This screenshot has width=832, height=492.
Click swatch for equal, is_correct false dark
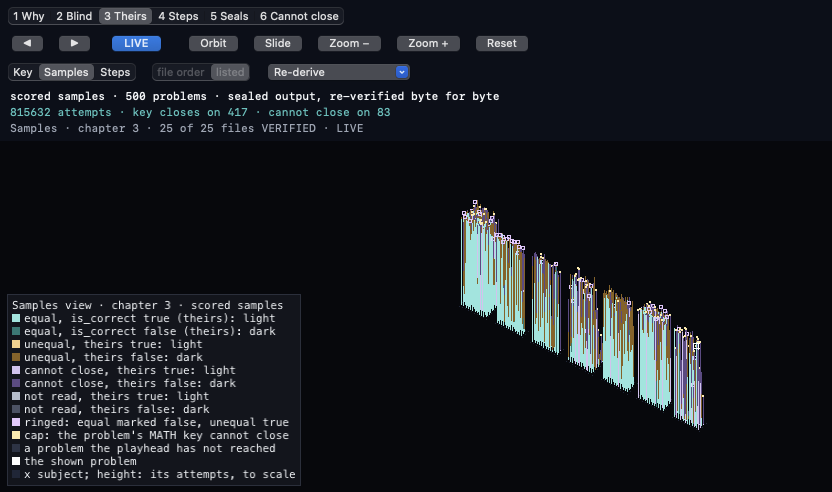[x=16, y=331]
